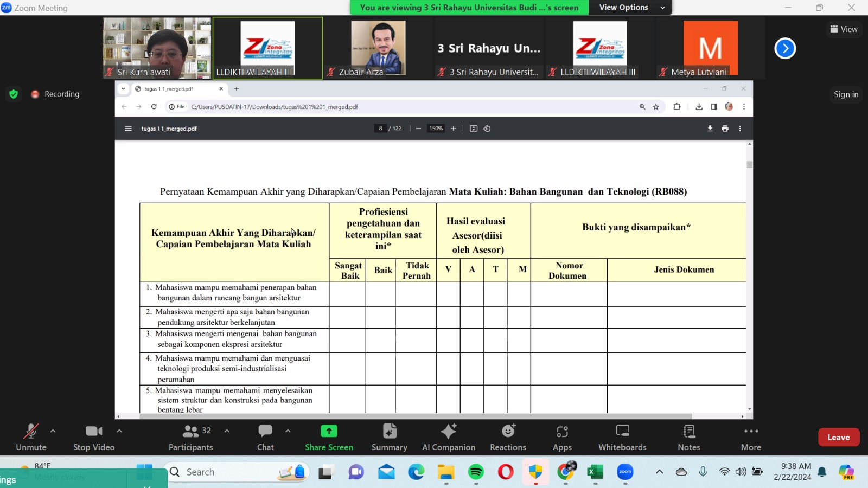Open Whiteboards
The width and height of the screenshot is (868, 488).
coord(622,437)
